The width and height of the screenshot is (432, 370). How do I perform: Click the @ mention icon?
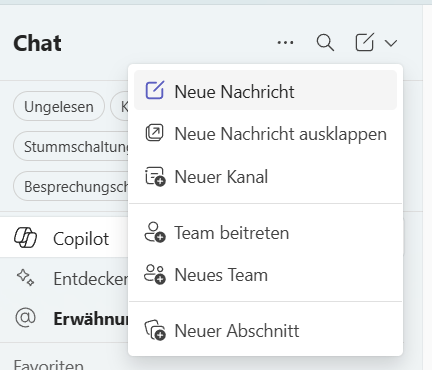point(26,318)
